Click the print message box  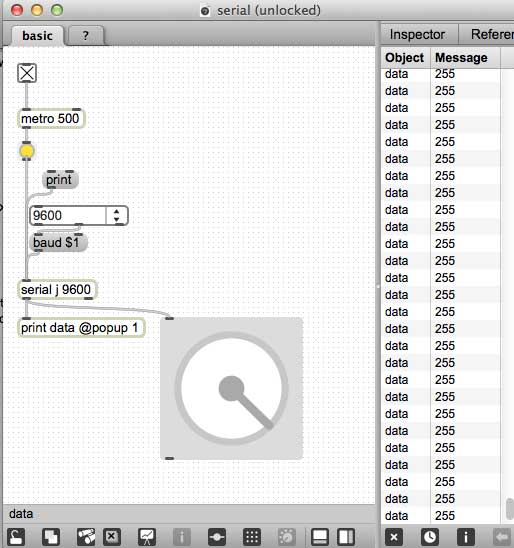[60, 180]
